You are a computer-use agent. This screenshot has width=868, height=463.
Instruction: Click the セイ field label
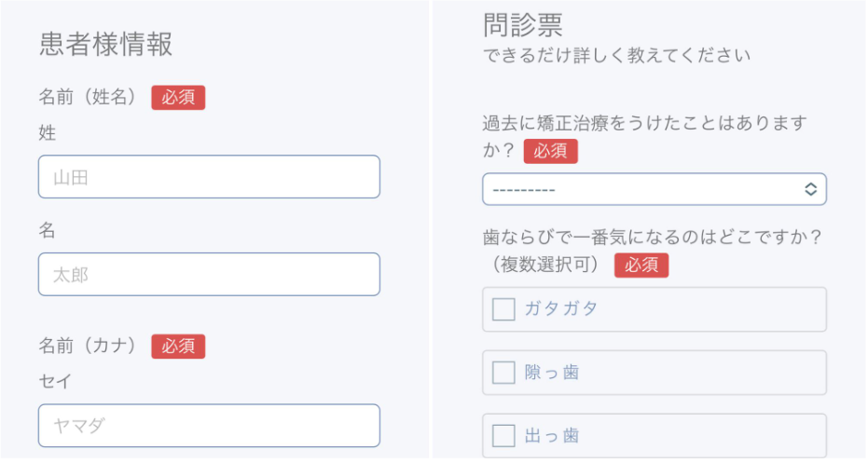tap(55, 381)
